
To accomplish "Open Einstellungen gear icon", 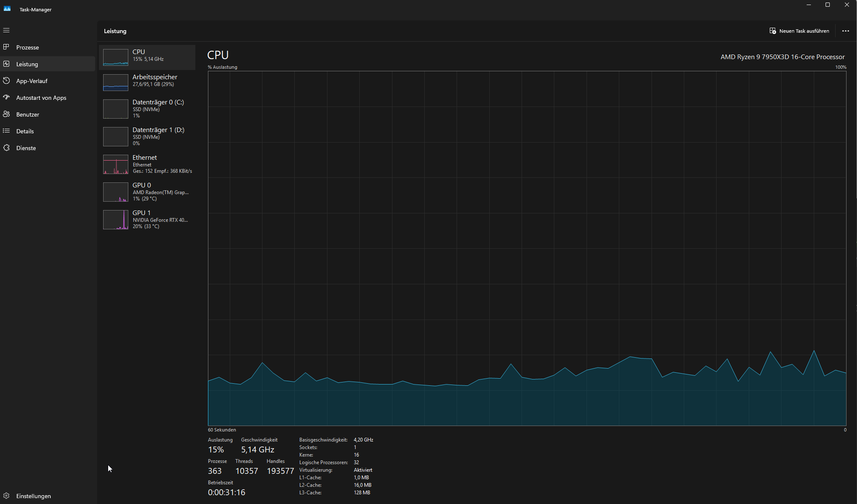I will [x=6, y=496].
